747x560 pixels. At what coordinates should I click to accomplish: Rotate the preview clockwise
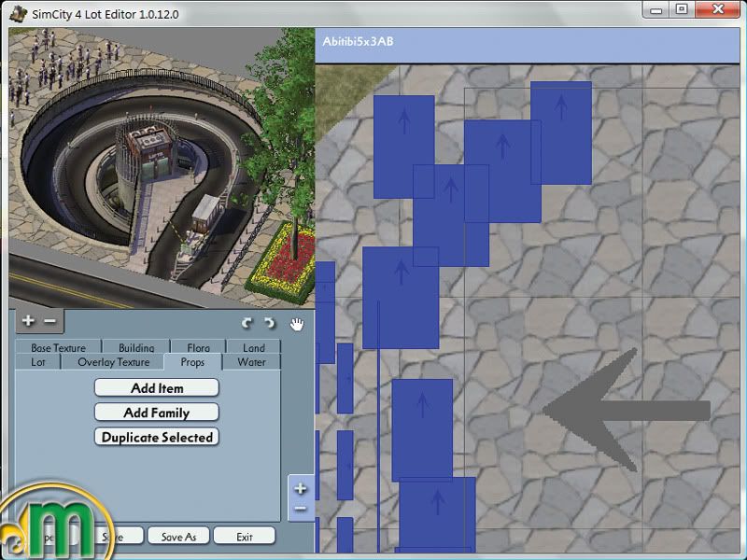point(270,323)
